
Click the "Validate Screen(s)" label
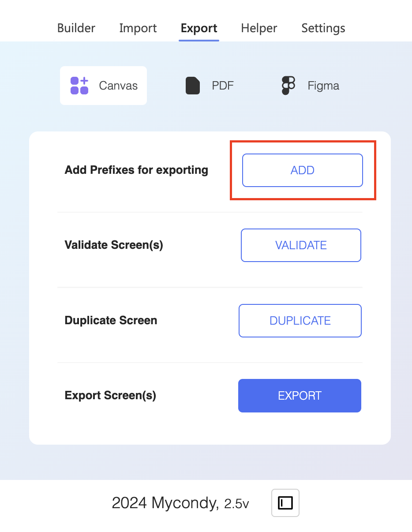click(x=114, y=245)
